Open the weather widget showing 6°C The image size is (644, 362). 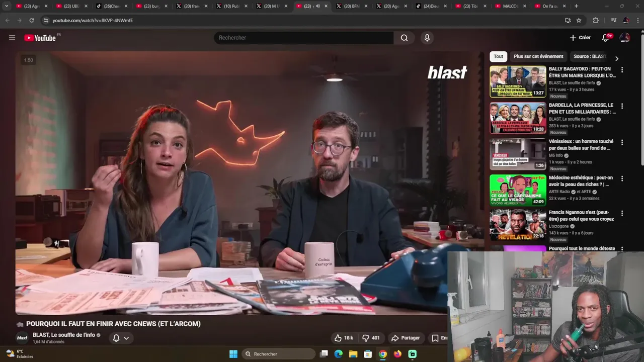coord(19,354)
